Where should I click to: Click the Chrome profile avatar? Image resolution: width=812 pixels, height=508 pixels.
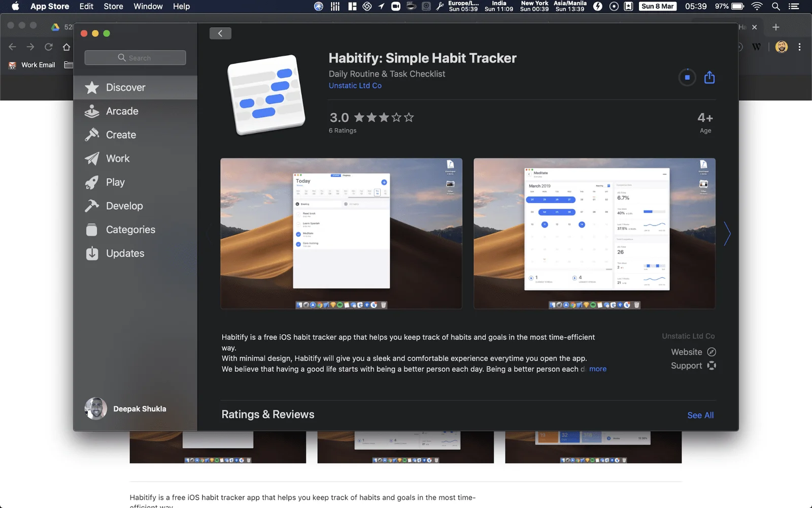point(782,47)
